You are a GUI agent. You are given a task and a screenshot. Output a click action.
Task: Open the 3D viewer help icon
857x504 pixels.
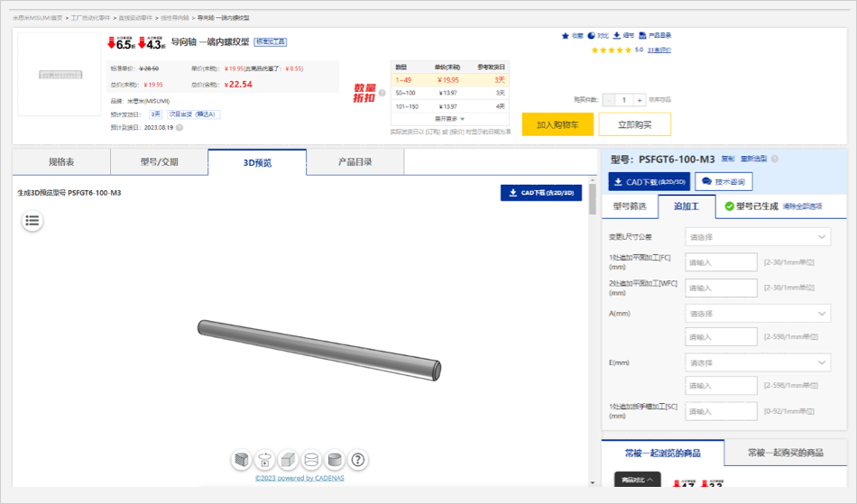coord(358,460)
